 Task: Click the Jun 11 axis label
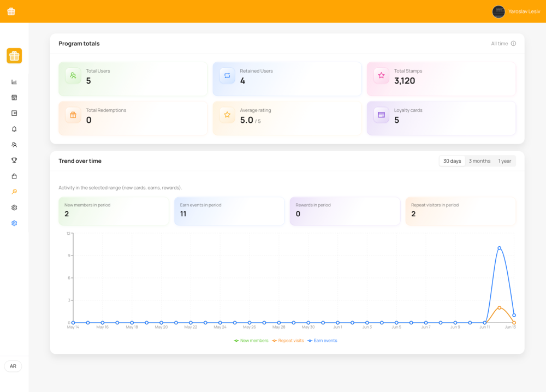click(x=485, y=327)
